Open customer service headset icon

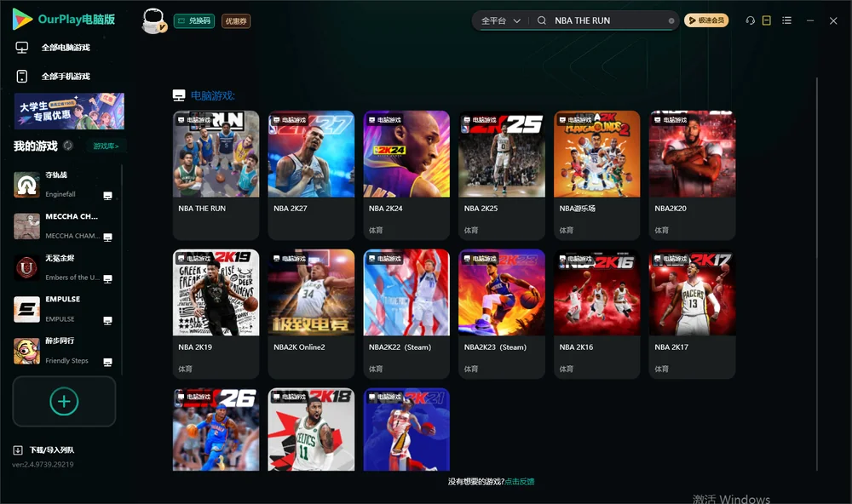[750, 20]
